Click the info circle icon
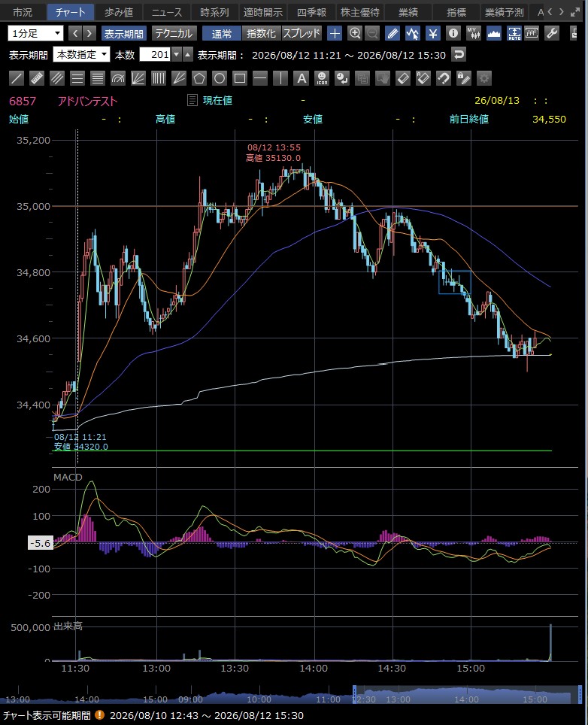588x725 pixels. 453,33
